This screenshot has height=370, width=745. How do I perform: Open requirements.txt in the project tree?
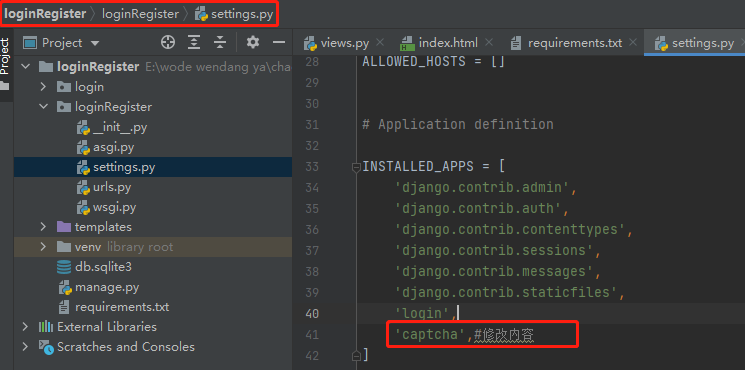point(153,307)
